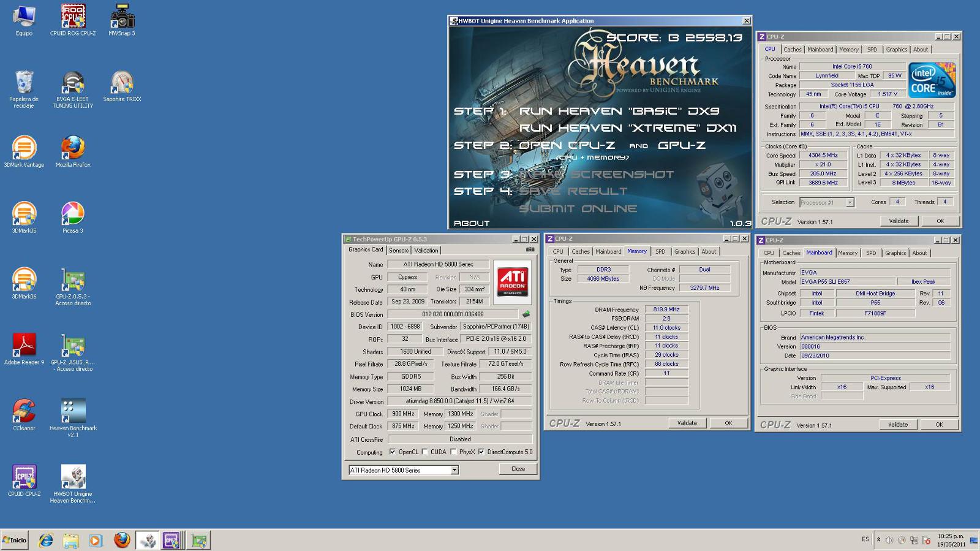Click SUBMIT ONLINE in Heaven window
The width and height of the screenshot is (980, 551).
pos(578,208)
